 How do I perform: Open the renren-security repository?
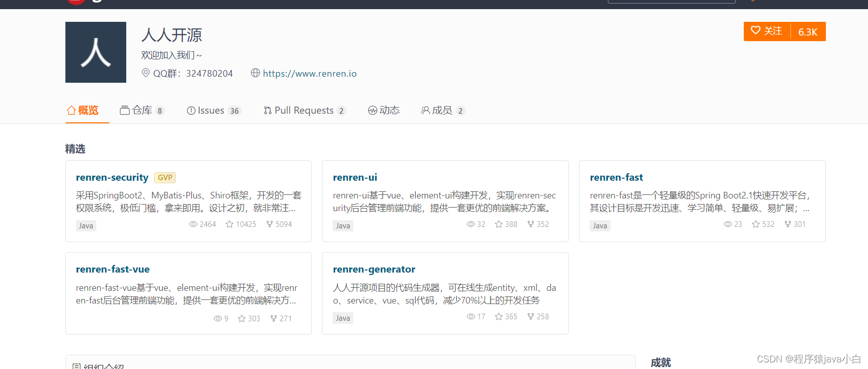[x=112, y=177]
